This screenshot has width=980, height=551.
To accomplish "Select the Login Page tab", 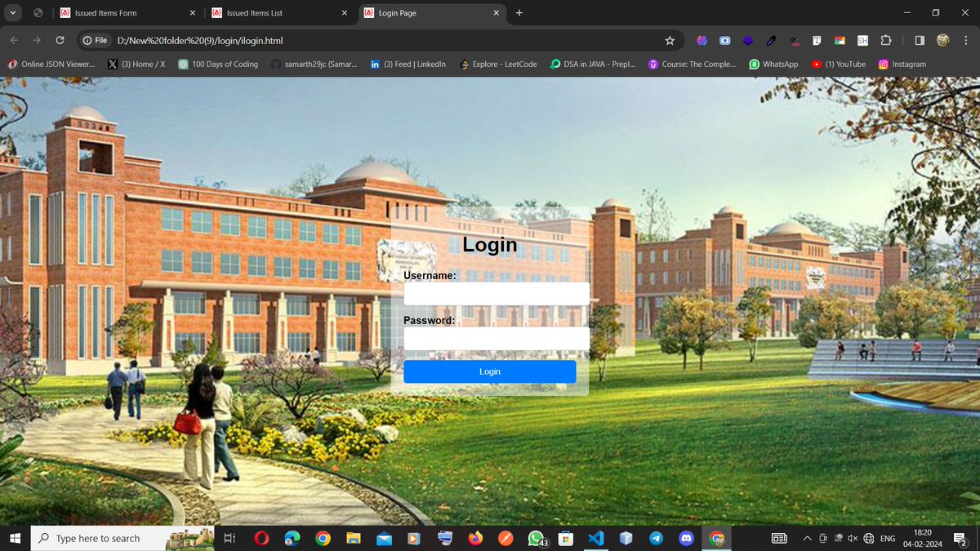I will coord(430,13).
